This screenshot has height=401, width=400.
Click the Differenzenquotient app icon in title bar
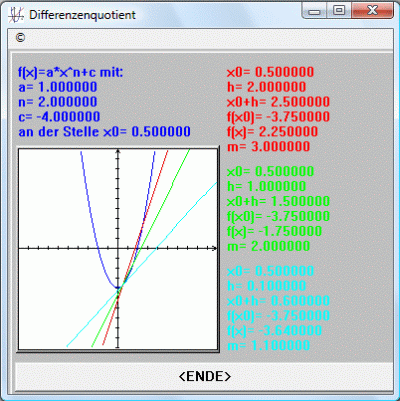(16, 15)
